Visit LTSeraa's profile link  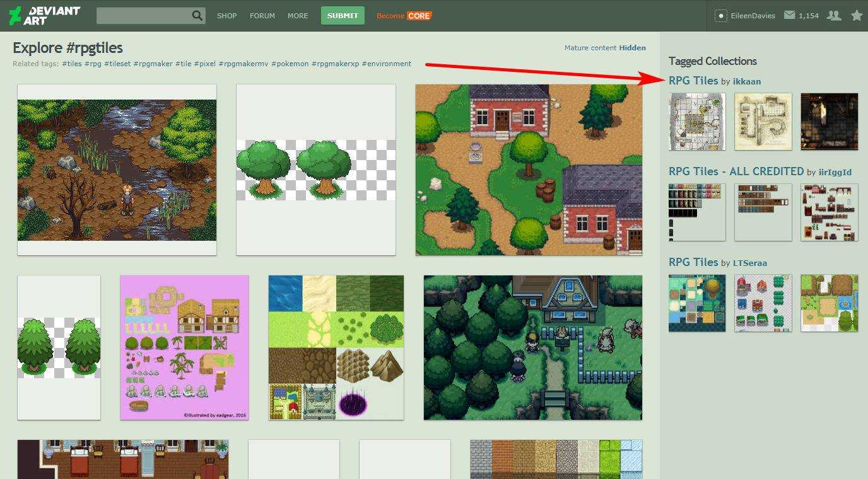[750, 263]
